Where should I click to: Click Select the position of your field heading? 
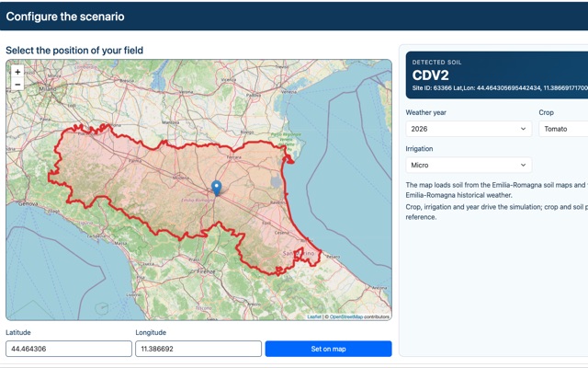[x=74, y=51]
